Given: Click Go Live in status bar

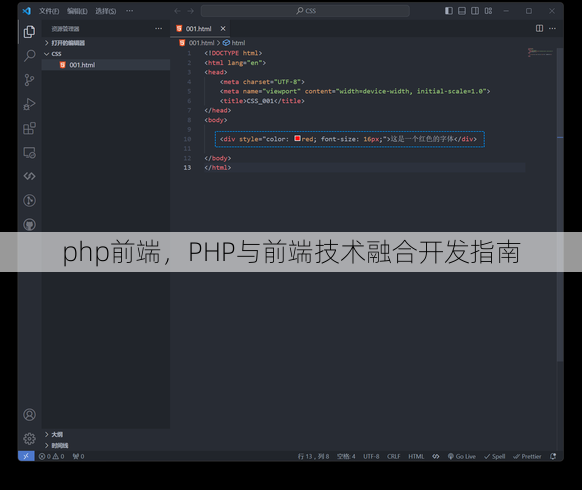Looking at the screenshot, I should click(x=462, y=456).
